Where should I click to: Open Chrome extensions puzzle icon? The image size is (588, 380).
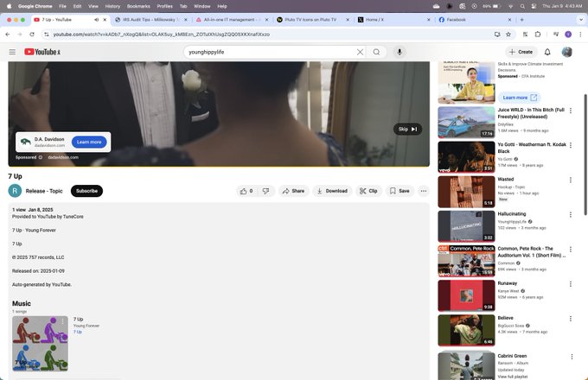[537, 35]
